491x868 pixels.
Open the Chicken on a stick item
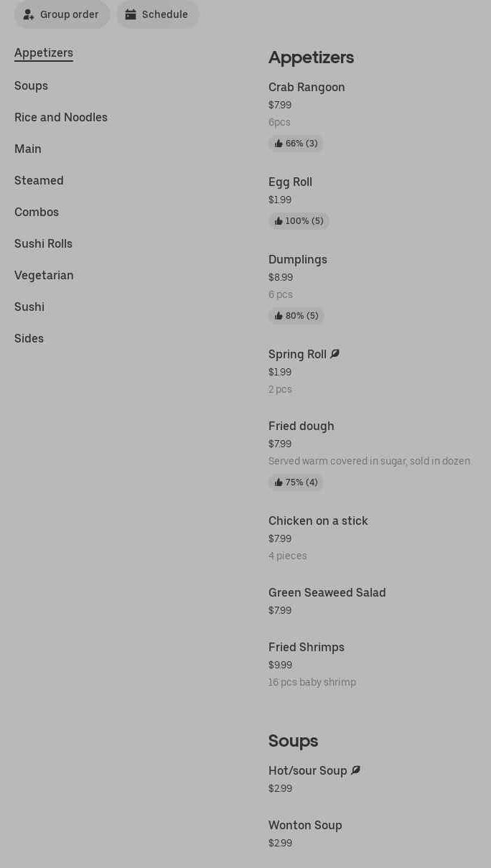pyautogui.click(x=318, y=521)
